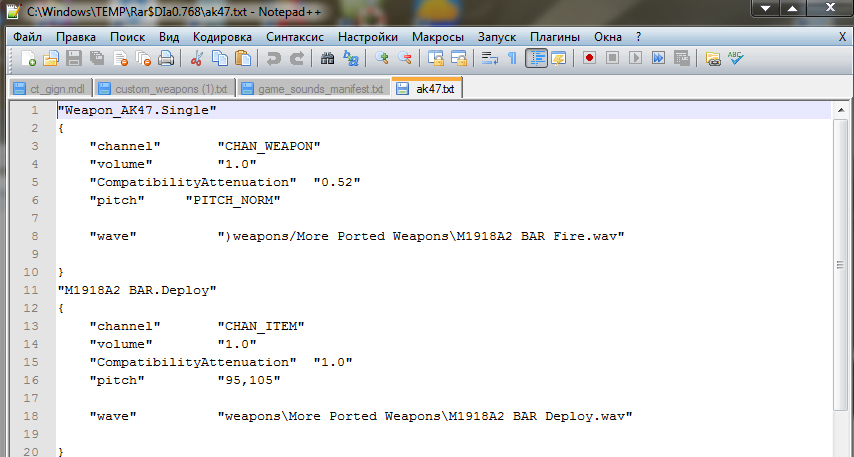Image resolution: width=854 pixels, height=457 pixels.
Task: Zoom out with the magnifier minus icon
Action: coord(404,58)
